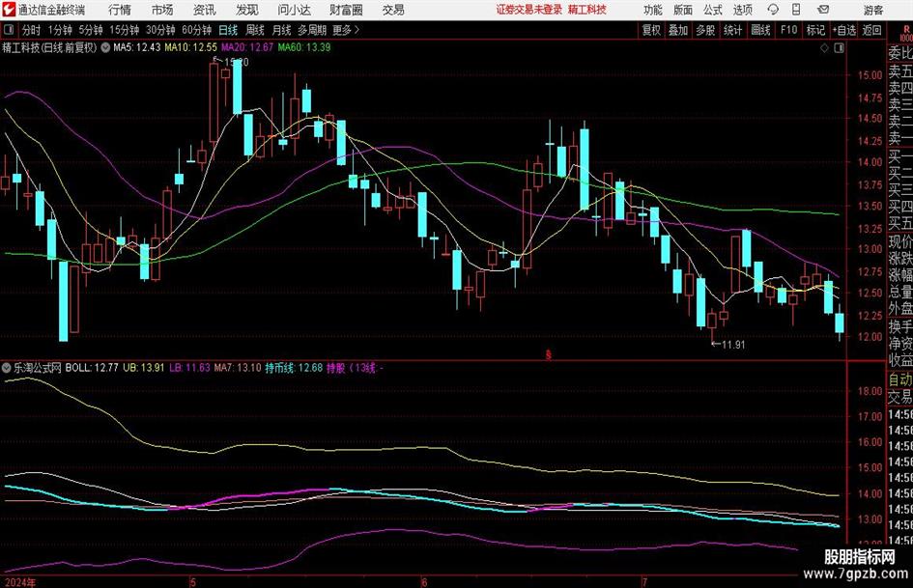This screenshot has width=913, height=588.
Task: Open the 问小达 menu
Action: tap(294, 10)
